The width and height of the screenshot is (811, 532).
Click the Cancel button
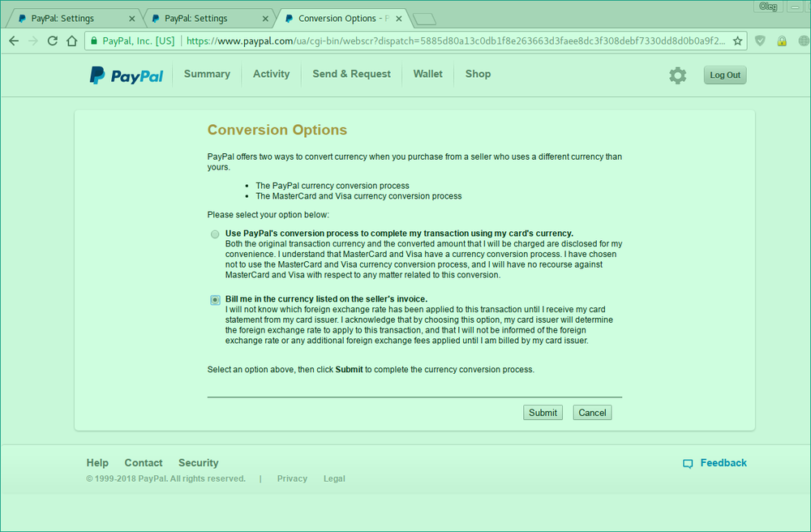point(592,413)
